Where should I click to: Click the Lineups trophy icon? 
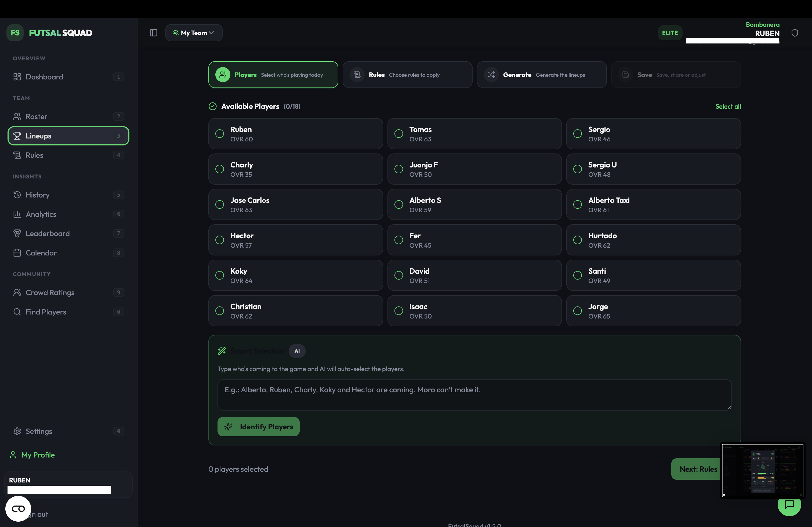[x=17, y=136]
